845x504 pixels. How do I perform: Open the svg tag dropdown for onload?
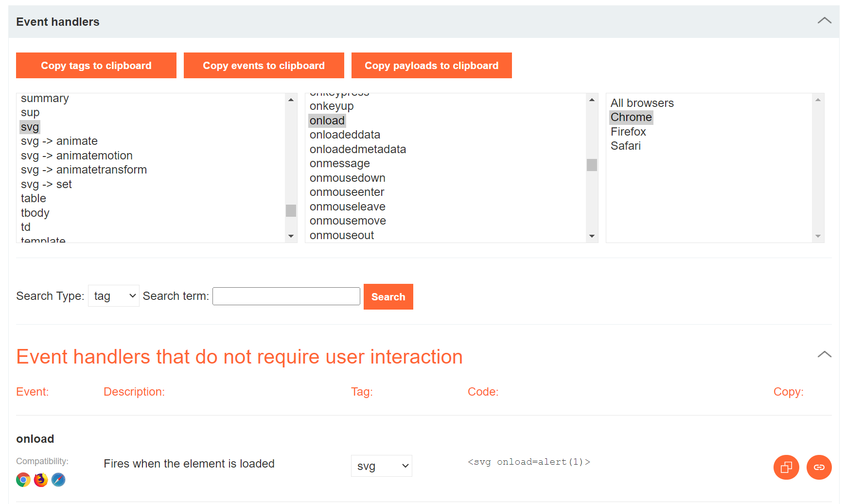(x=382, y=466)
